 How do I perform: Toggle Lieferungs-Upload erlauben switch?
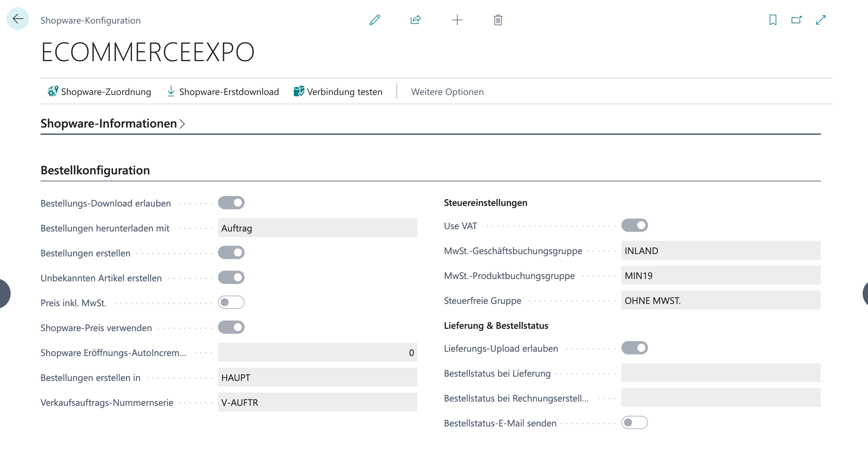635,348
